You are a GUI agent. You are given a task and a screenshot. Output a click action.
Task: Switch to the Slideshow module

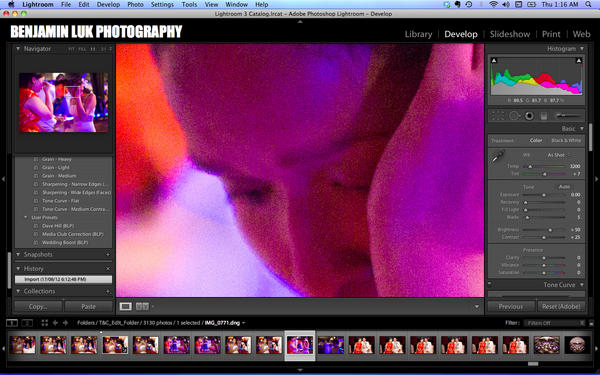point(510,34)
